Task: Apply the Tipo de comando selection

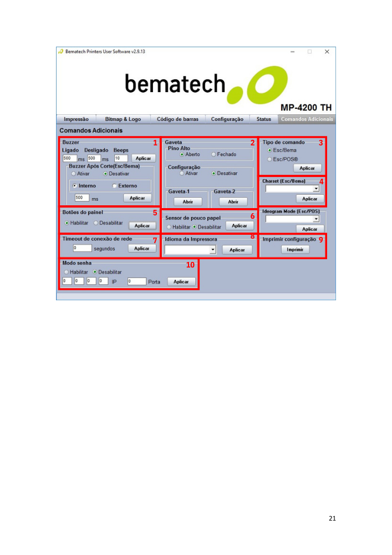Action: (x=307, y=168)
